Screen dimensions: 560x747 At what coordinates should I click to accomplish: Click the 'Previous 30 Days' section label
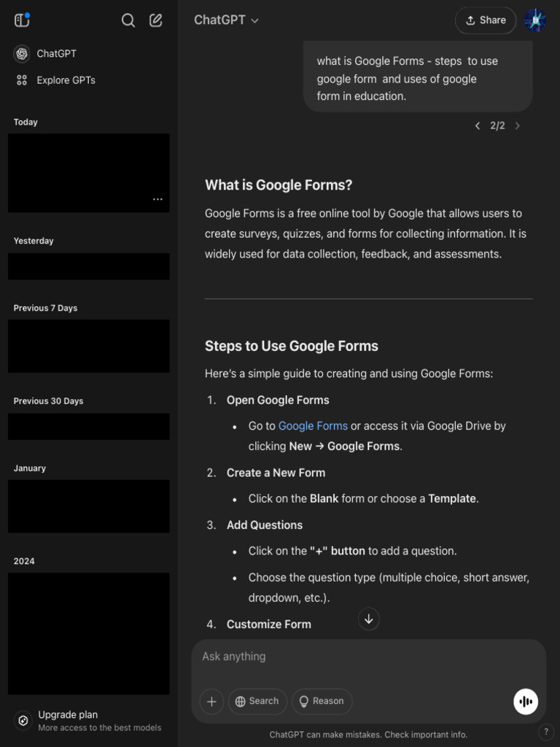tap(48, 401)
